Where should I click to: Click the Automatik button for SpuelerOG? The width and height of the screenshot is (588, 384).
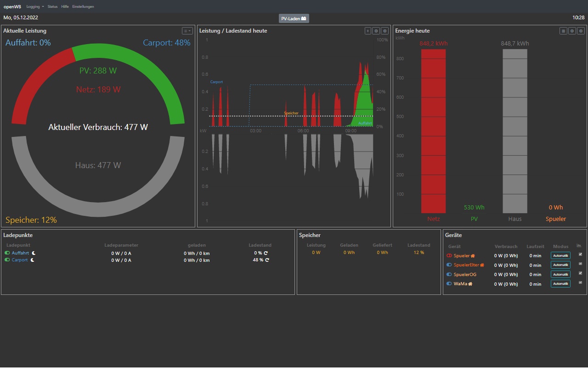[560, 274]
